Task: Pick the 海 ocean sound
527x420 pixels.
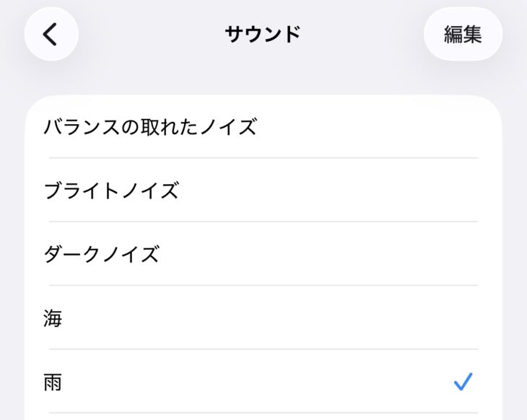Action: coord(263,318)
